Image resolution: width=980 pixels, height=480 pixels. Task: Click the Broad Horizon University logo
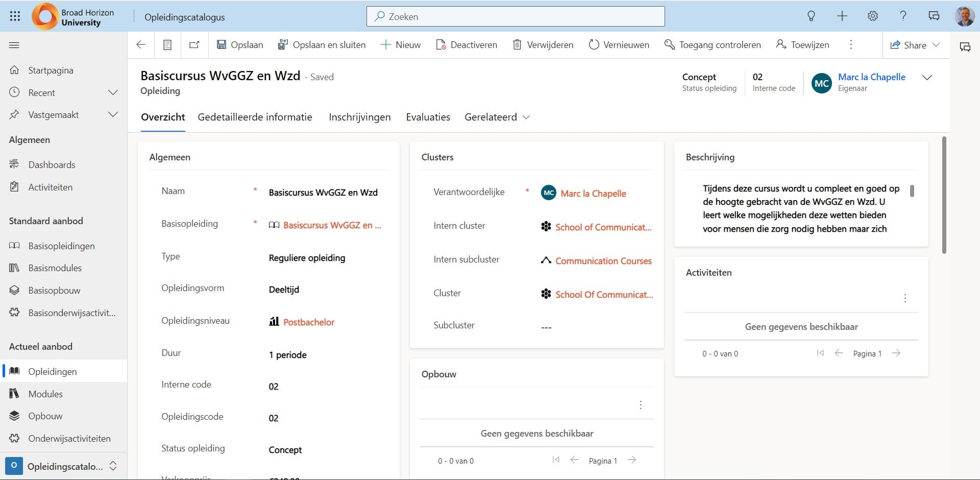click(73, 17)
